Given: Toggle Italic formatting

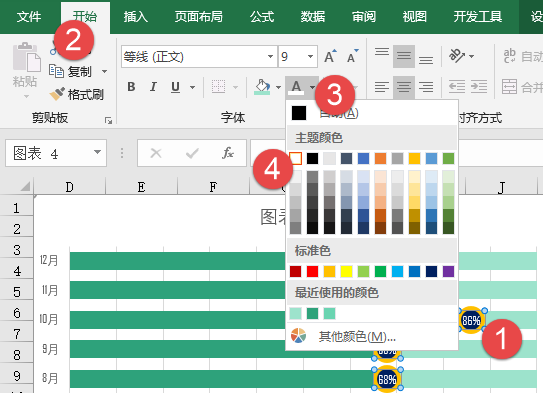Looking at the screenshot, I should [153, 87].
